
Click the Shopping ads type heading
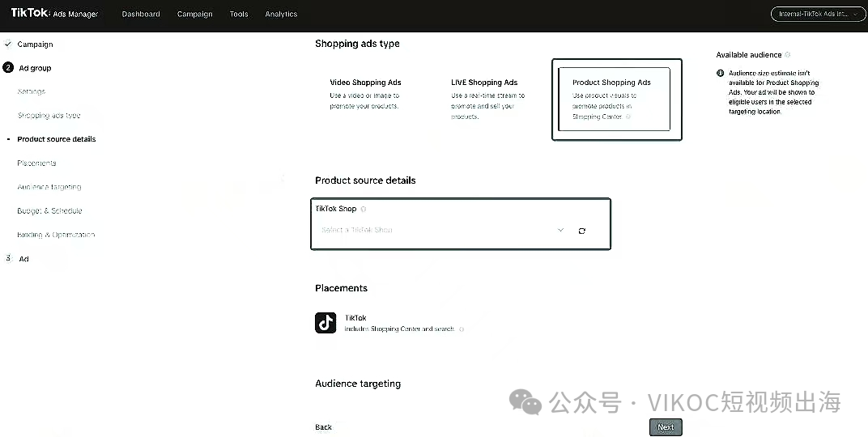pos(357,44)
